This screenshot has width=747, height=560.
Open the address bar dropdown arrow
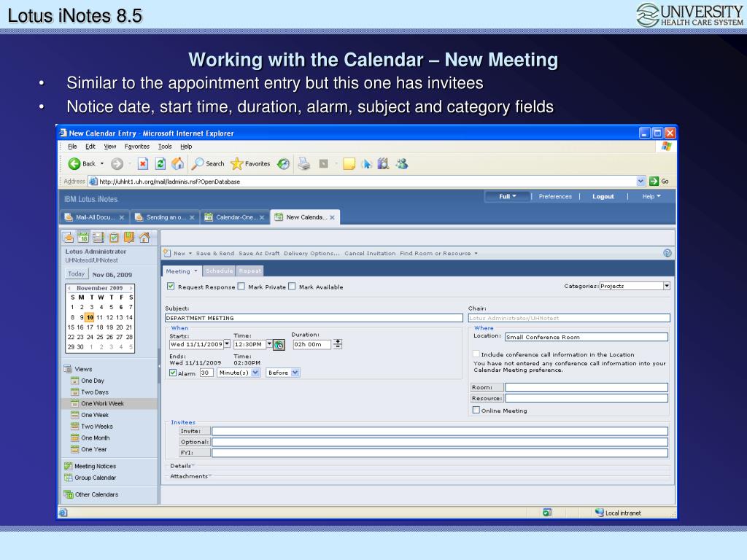(x=640, y=182)
